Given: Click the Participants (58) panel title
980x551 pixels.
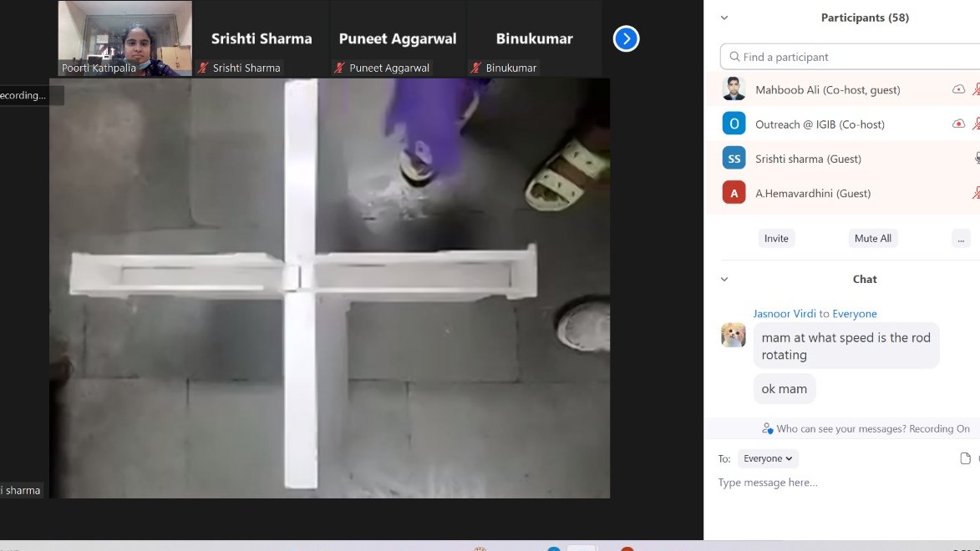Looking at the screenshot, I should (x=865, y=18).
